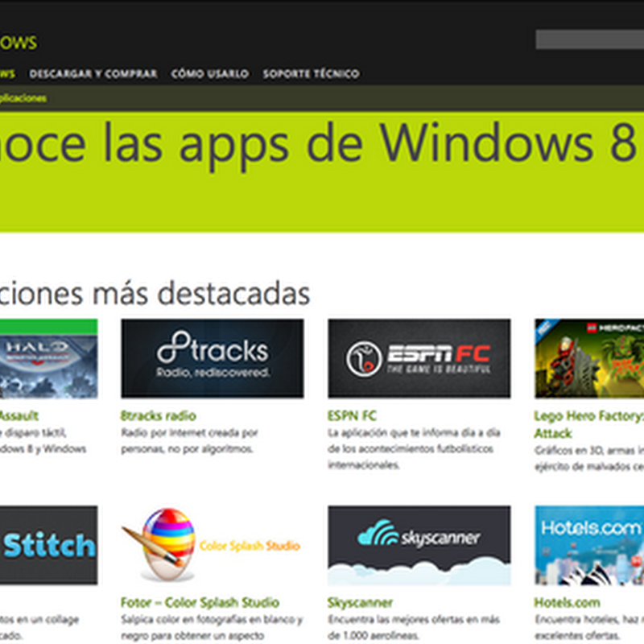Click the Windows 8 apps headline banner

(322, 171)
